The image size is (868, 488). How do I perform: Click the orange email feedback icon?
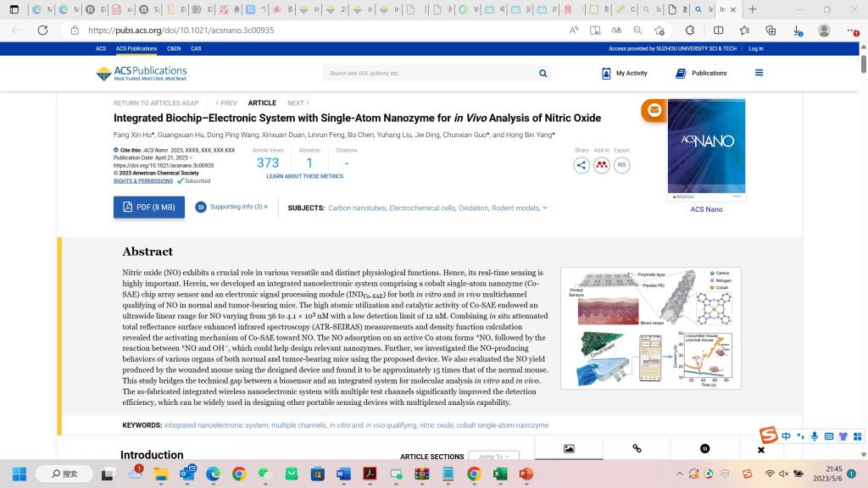[x=654, y=110]
